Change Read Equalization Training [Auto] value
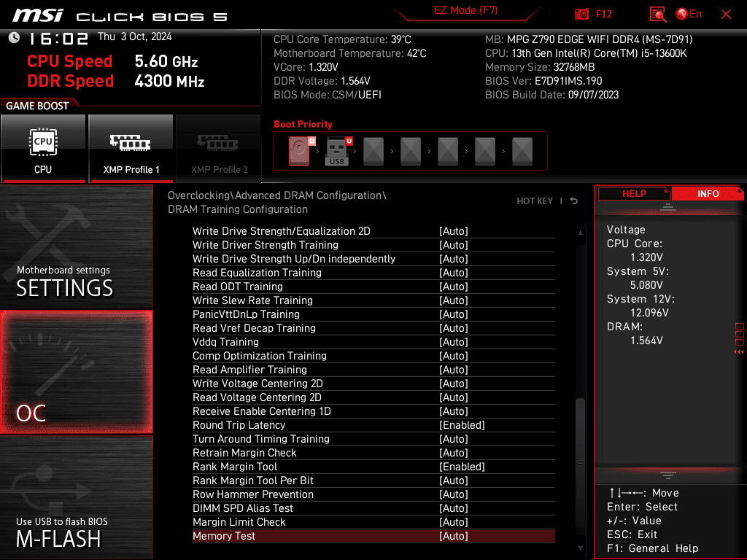Viewport: 747px width, 560px height. pos(454,273)
